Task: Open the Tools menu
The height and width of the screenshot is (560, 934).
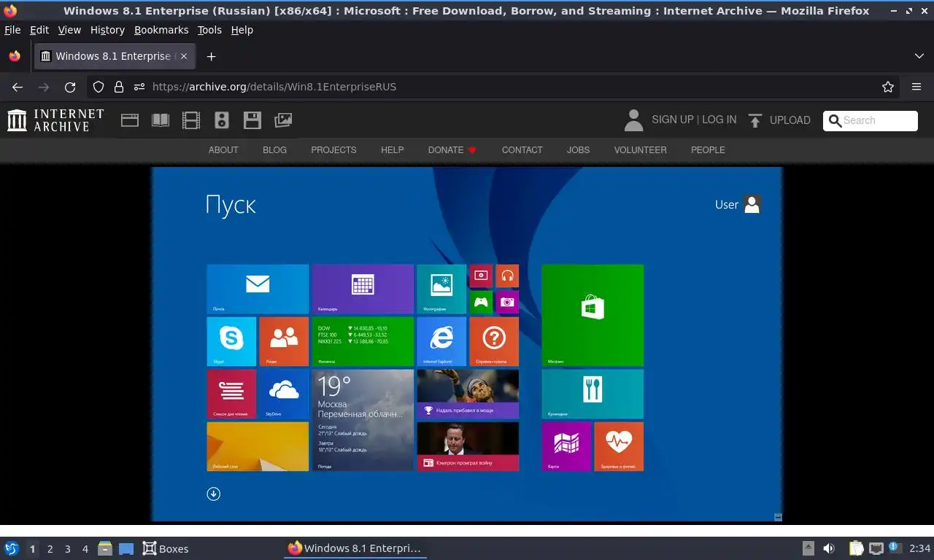Action: tap(209, 30)
